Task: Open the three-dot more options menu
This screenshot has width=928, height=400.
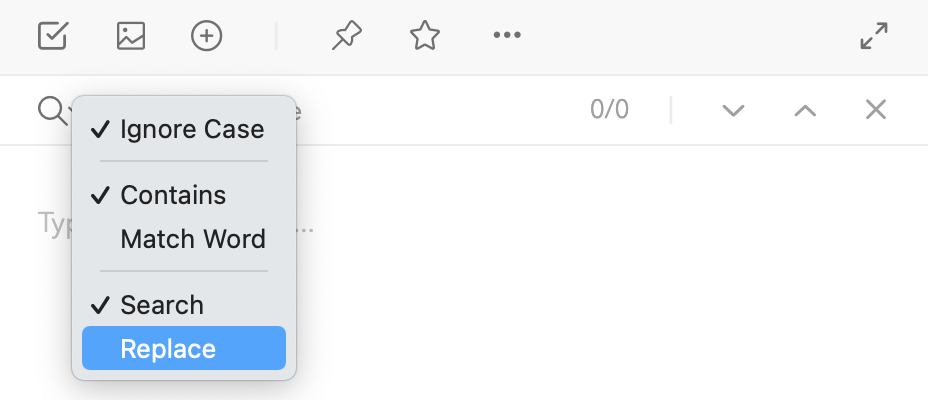Action: pos(507,36)
